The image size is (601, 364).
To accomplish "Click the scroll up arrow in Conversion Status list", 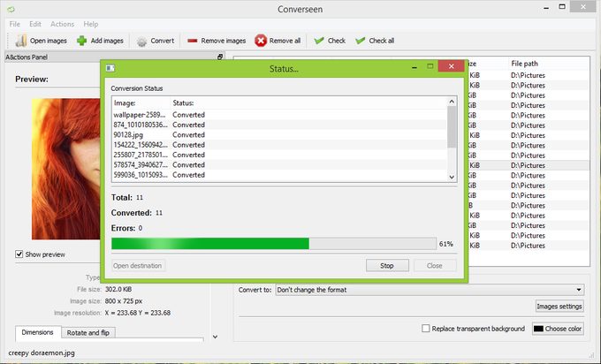I will [x=452, y=102].
